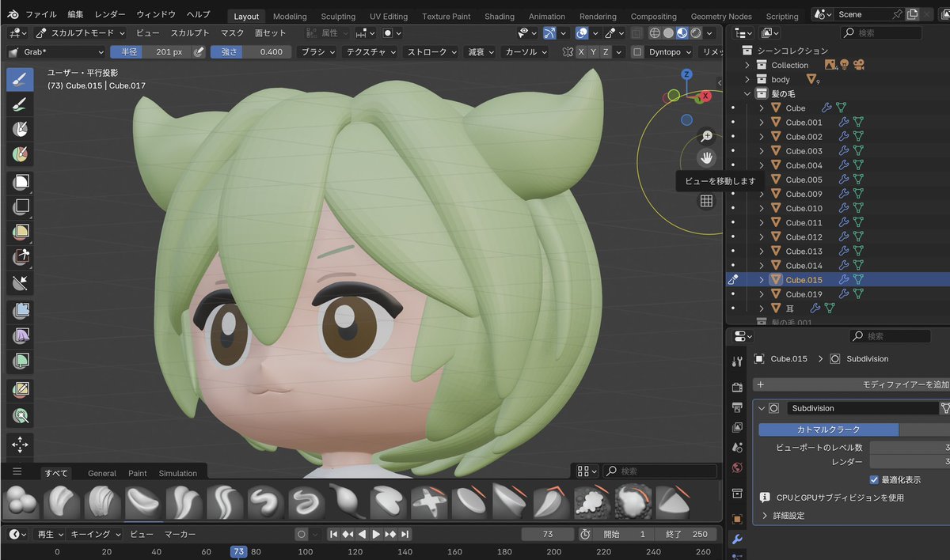Open the Sculpt Mode mode dropdown
Screen dimensions: 950x560
[80, 33]
